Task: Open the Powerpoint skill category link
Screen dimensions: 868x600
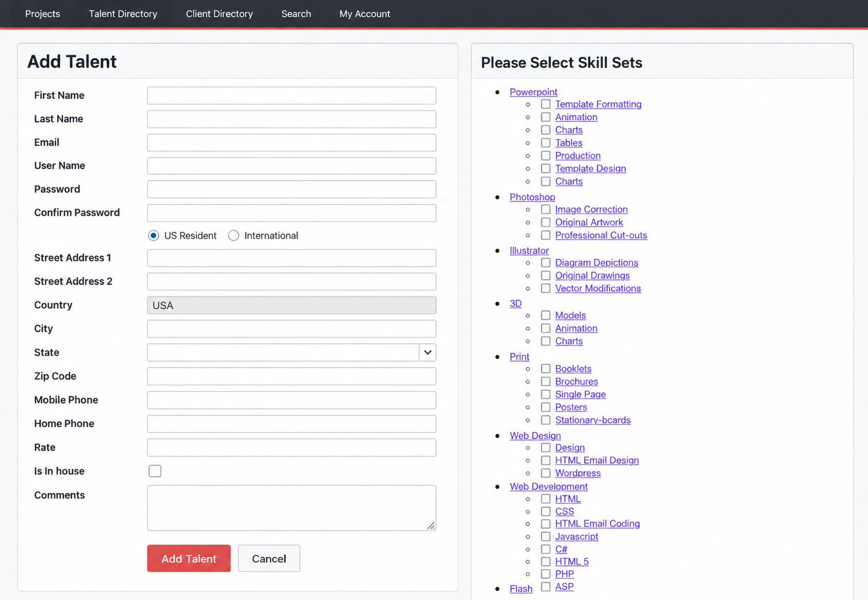Action: (x=534, y=92)
